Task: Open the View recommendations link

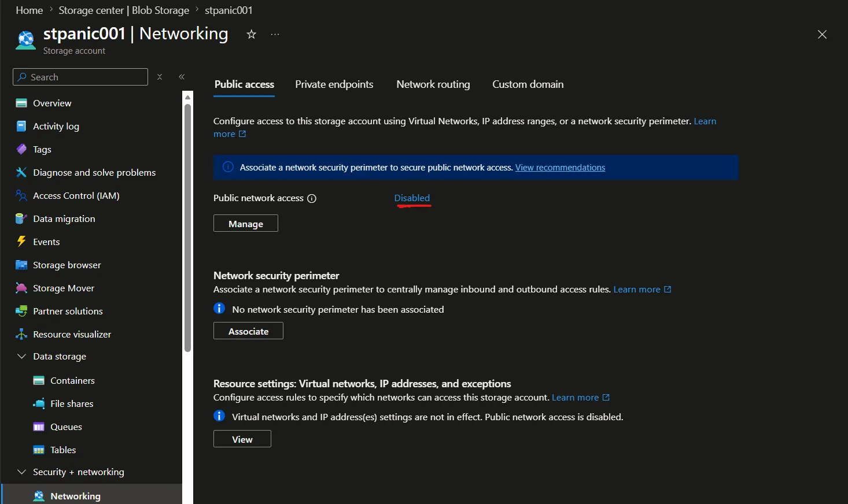Action: (x=560, y=168)
